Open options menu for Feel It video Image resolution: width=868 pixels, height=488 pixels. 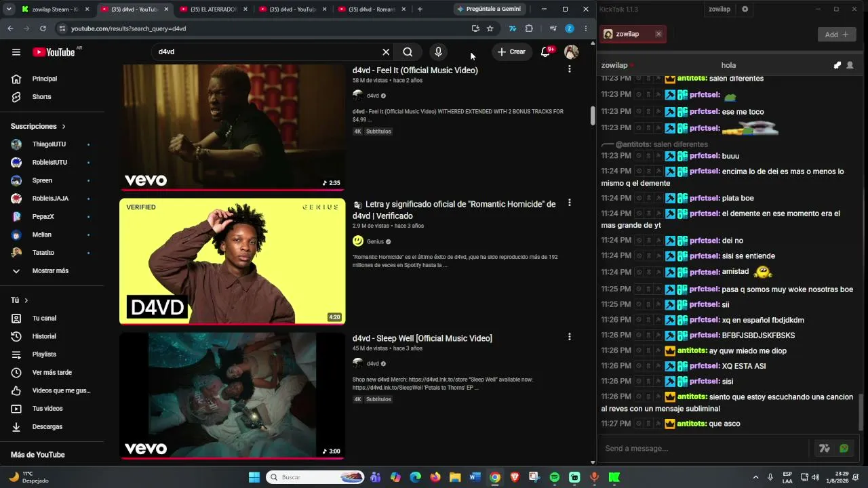click(x=570, y=69)
